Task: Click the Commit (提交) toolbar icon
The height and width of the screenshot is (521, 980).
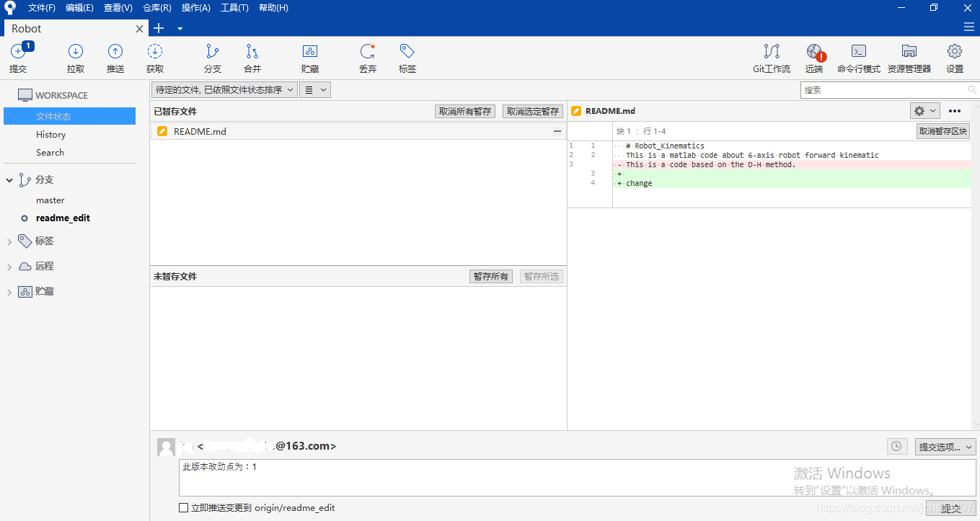Action: (x=18, y=58)
